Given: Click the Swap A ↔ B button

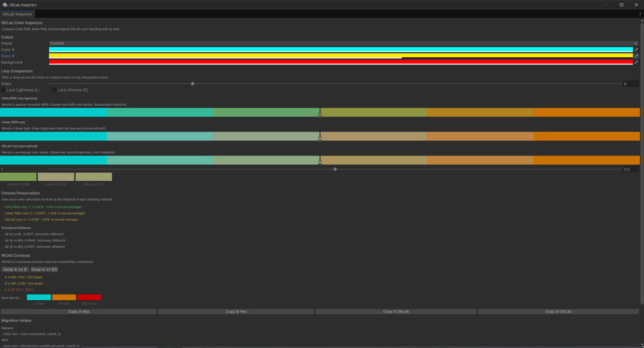Looking at the screenshot, I should coord(14,269).
